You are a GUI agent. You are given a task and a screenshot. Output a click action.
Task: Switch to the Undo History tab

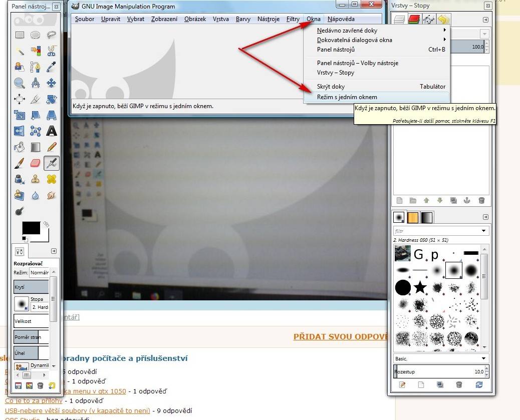[443, 20]
